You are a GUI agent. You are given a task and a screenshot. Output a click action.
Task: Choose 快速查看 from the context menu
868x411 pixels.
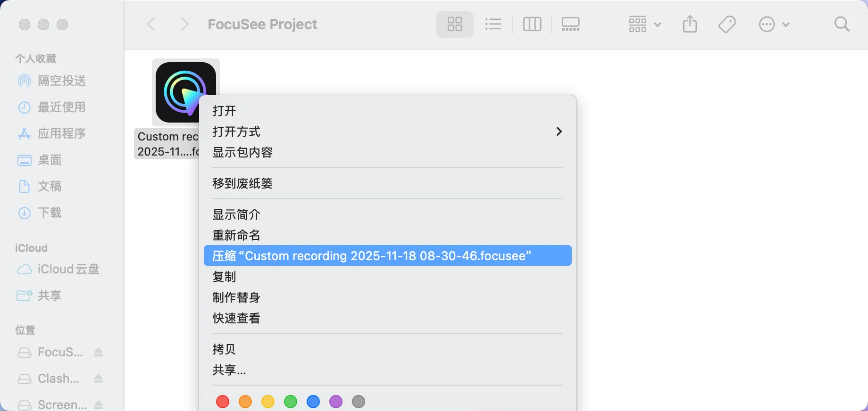click(387, 318)
